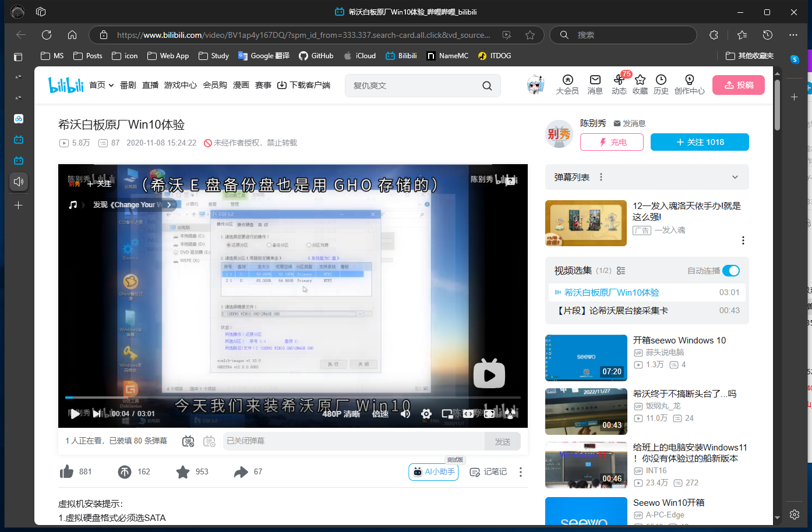This screenshot has height=532, width=812.
Task: Open the 开箱seewo Windows 10 video thumbnail
Action: [585, 357]
